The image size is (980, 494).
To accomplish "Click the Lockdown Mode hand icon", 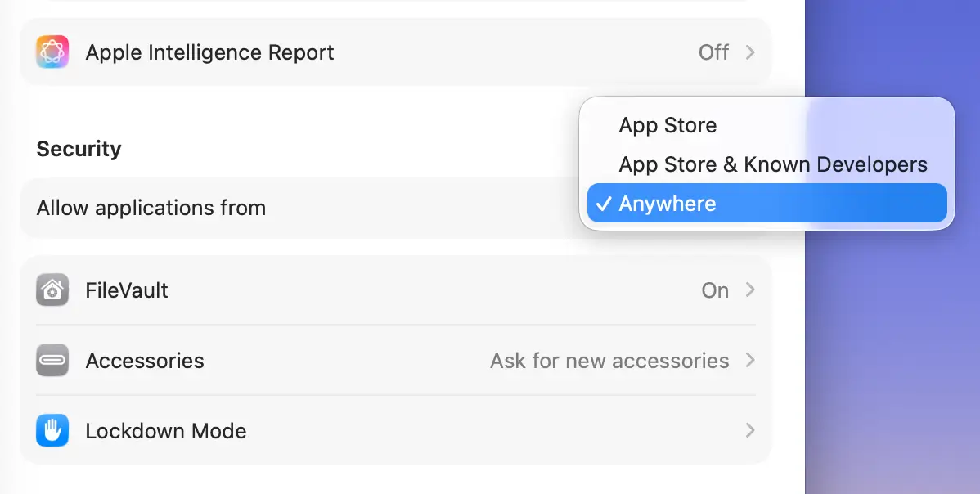I will [x=52, y=431].
